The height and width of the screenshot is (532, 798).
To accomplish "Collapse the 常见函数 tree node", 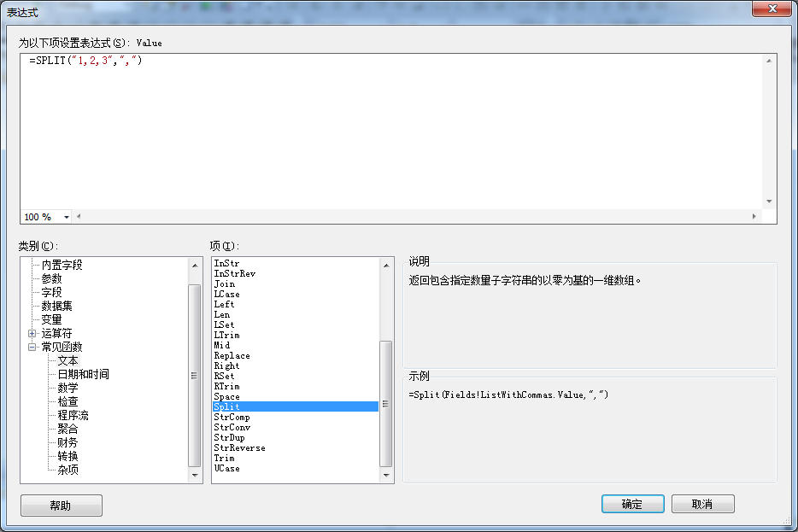I will tap(32, 348).
